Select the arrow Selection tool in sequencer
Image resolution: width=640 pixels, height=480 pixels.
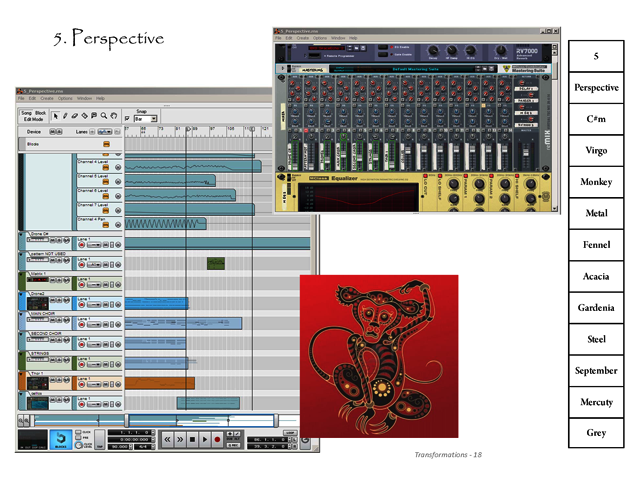56,116
